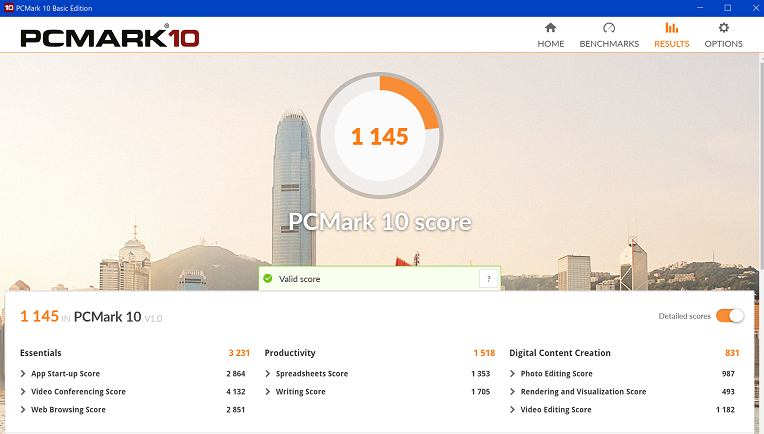The width and height of the screenshot is (764, 434).
Task: Click the V1.0 version label
Action: (153, 319)
